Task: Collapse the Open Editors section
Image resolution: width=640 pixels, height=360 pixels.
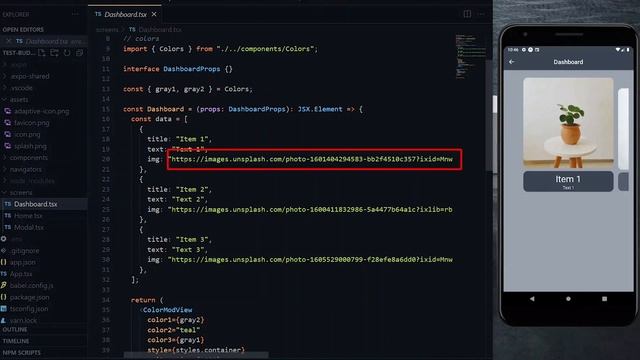Action: 23,30
